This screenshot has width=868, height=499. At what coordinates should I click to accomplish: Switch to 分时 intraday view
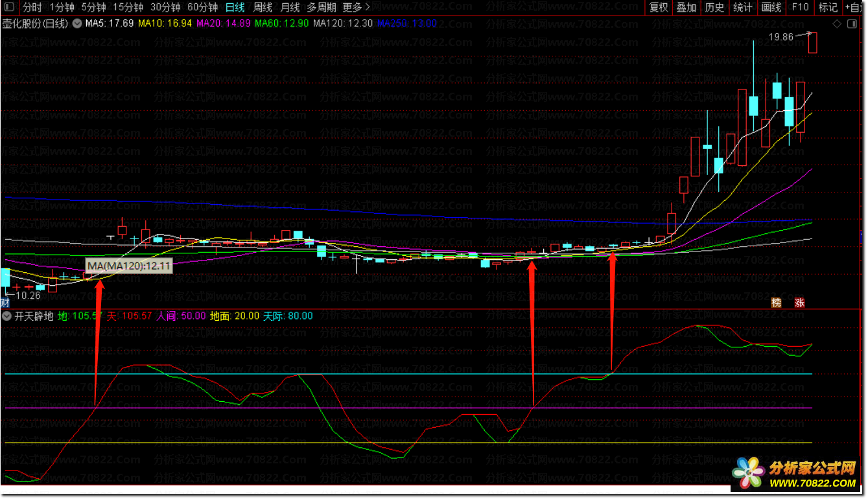point(32,8)
